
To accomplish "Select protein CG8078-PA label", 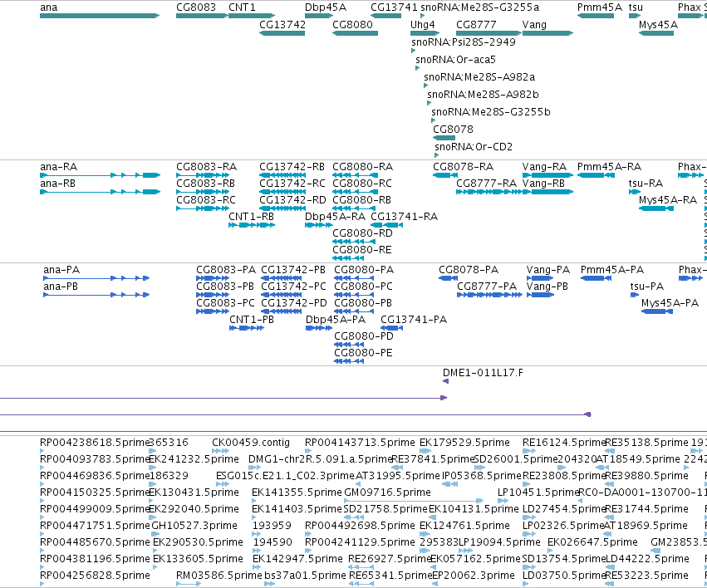I will click(469, 271).
